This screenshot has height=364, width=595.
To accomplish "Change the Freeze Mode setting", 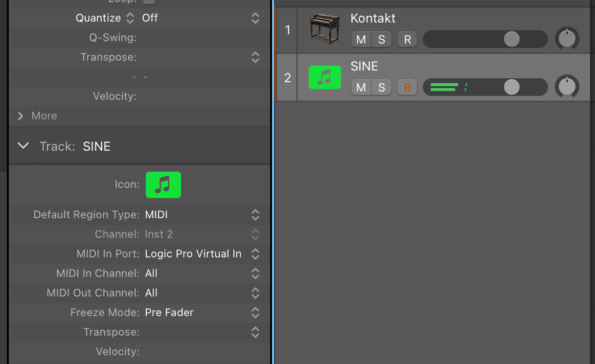I will (x=202, y=313).
